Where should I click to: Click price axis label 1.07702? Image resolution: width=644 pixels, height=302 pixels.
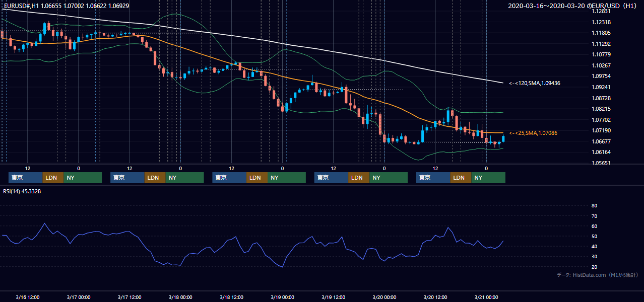pos(601,120)
